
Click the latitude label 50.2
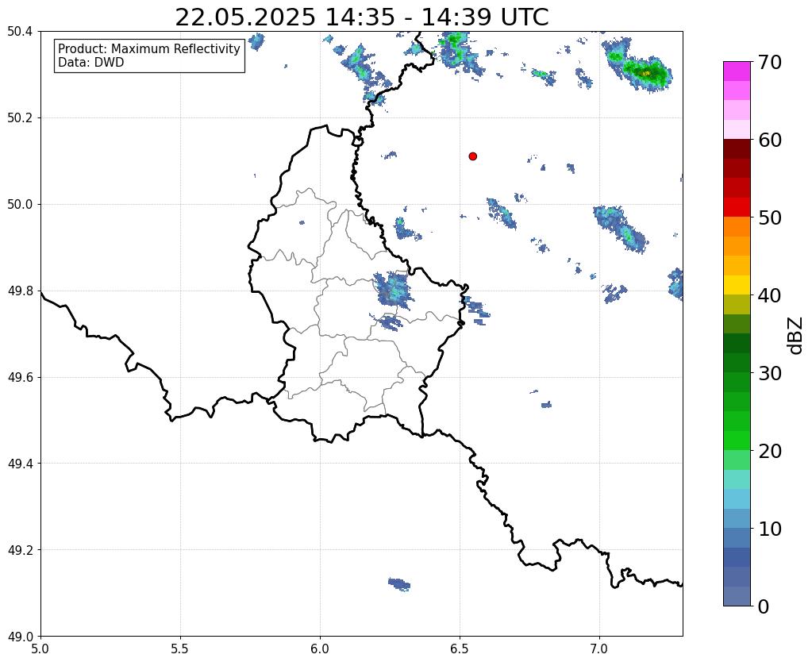tap(20, 117)
